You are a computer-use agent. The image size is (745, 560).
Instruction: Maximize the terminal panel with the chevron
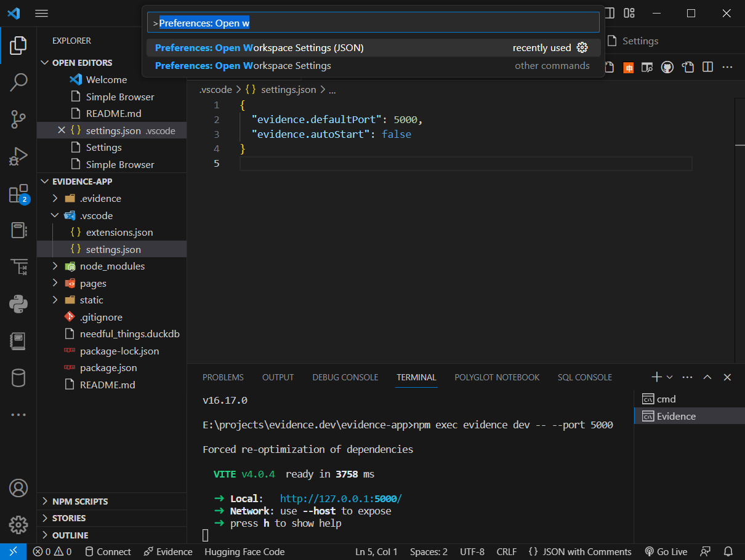pyautogui.click(x=707, y=377)
